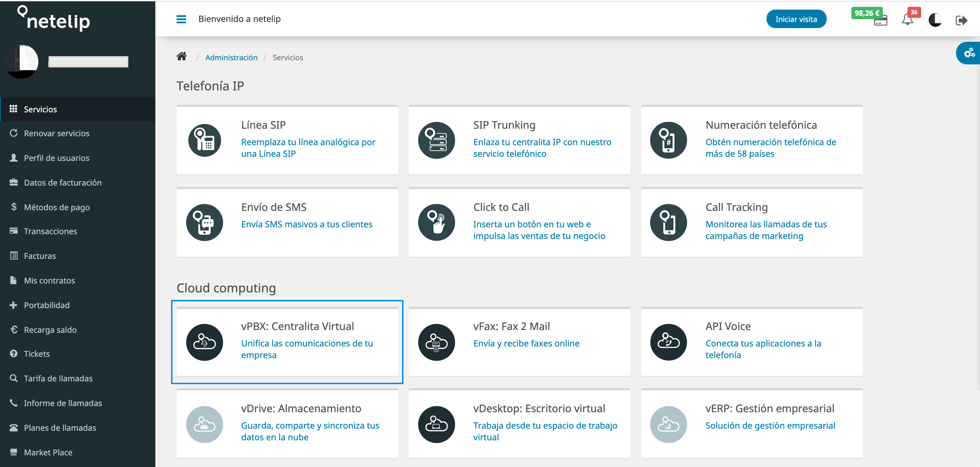The width and height of the screenshot is (980, 467).
Task: Click the Envío de SMS icon
Action: (x=205, y=223)
